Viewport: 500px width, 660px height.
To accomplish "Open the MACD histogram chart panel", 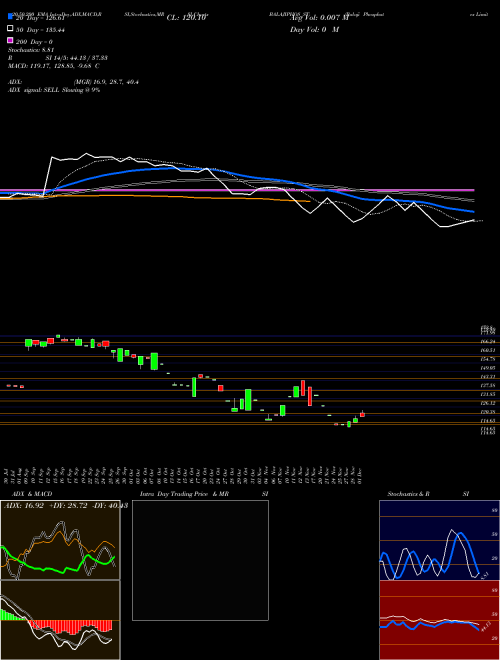I will (60, 620).
